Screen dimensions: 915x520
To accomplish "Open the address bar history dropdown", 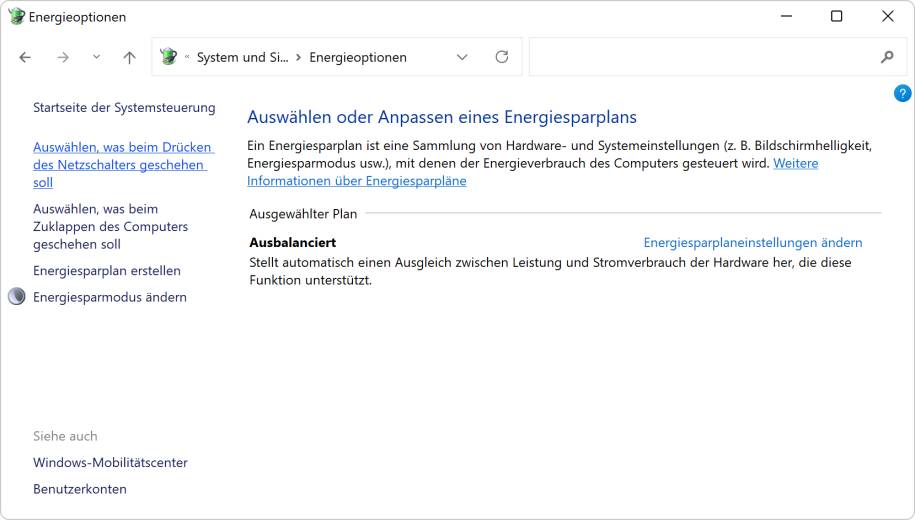I will click(462, 57).
